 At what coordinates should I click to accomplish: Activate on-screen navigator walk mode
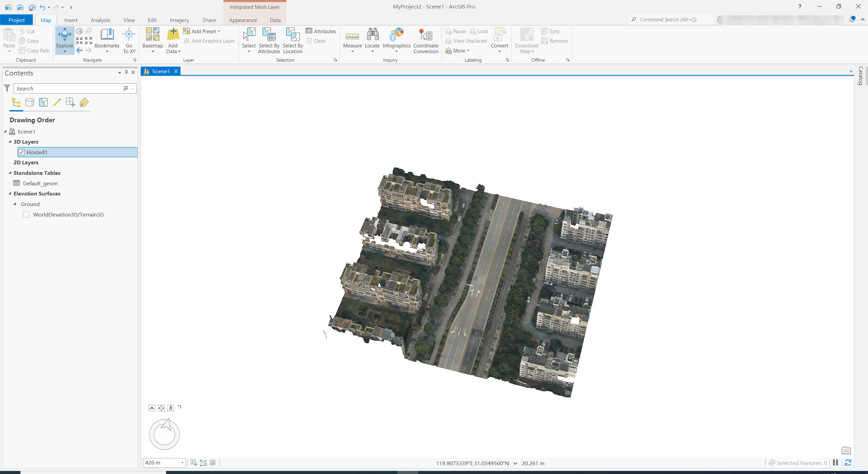pyautogui.click(x=171, y=408)
